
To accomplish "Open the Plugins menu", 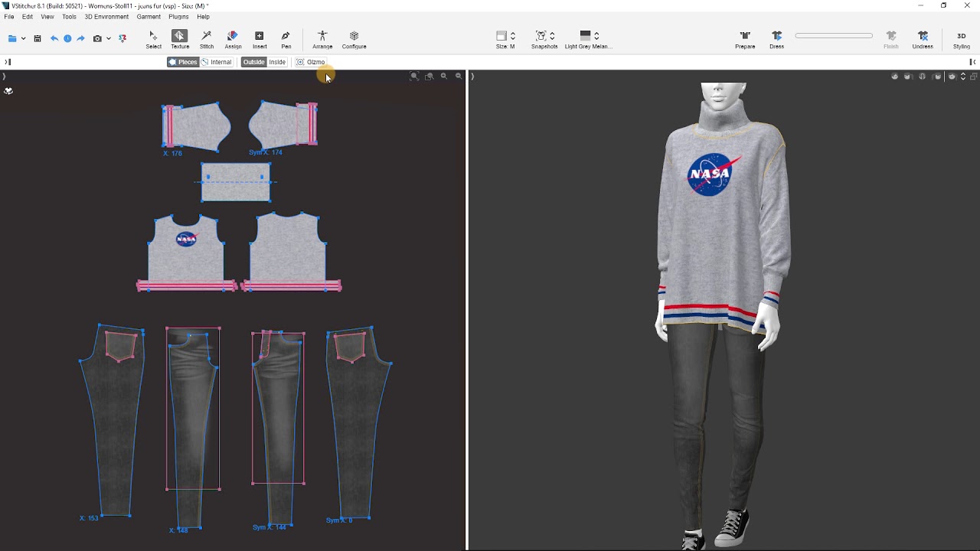I will pos(178,17).
